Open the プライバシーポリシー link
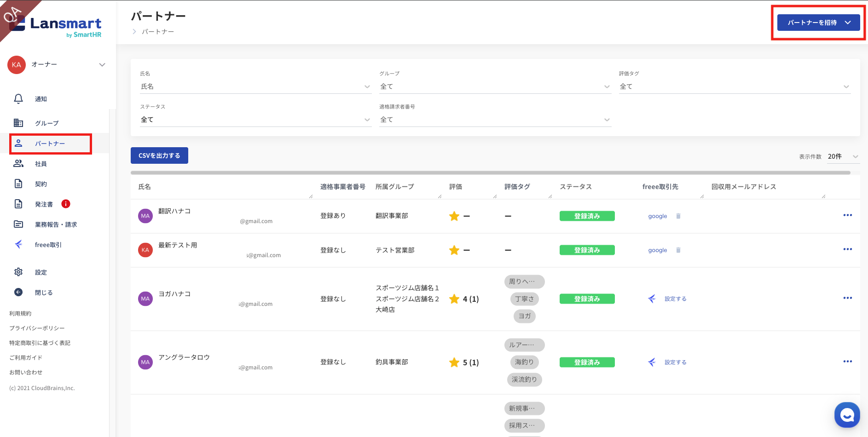This screenshot has width=868, height=437. [x=37, y=328]
